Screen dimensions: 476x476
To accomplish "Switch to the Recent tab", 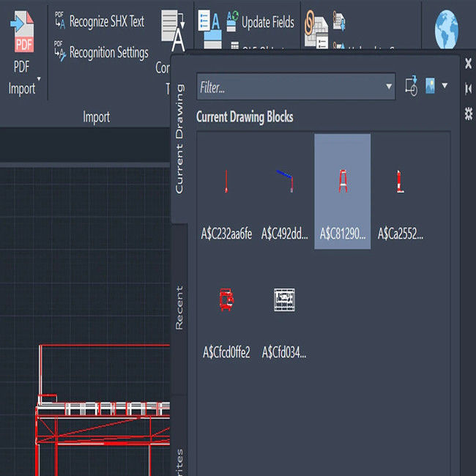I will pos(180,308).
